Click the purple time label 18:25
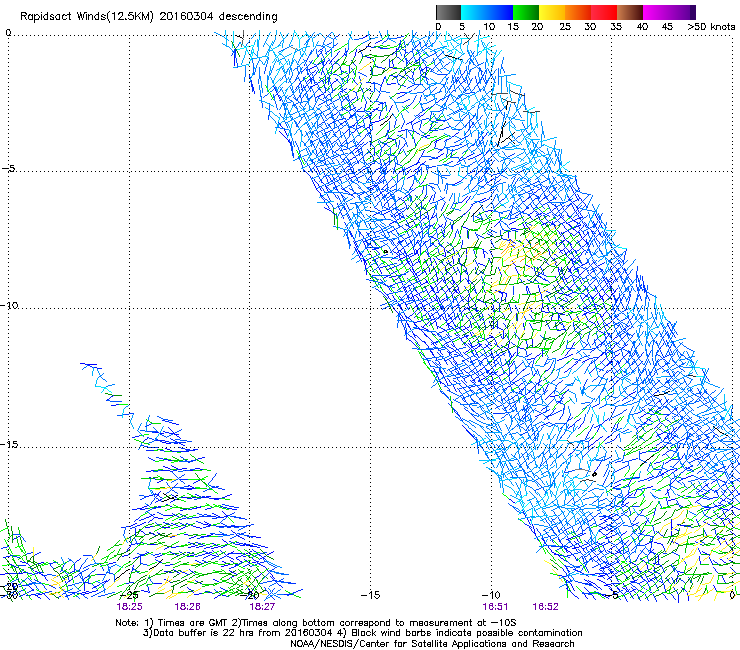The width and height of the screenshot is (740, 650). (x=129, y=607)
